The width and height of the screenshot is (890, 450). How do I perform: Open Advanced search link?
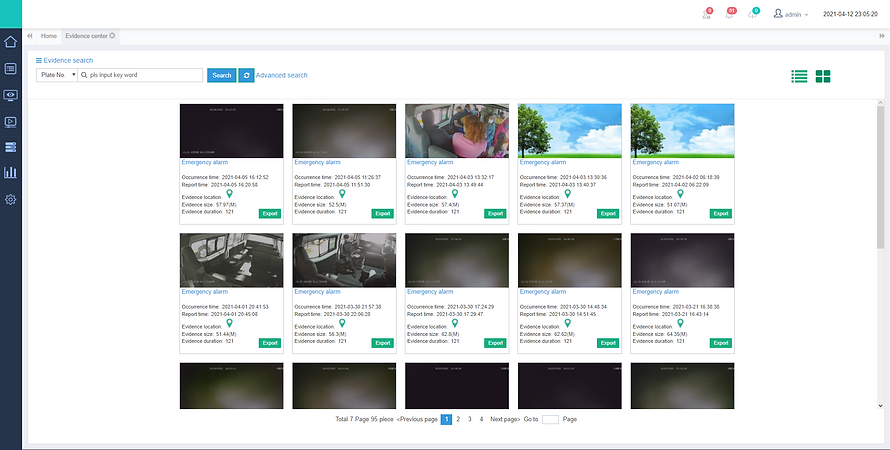(282, 75)
